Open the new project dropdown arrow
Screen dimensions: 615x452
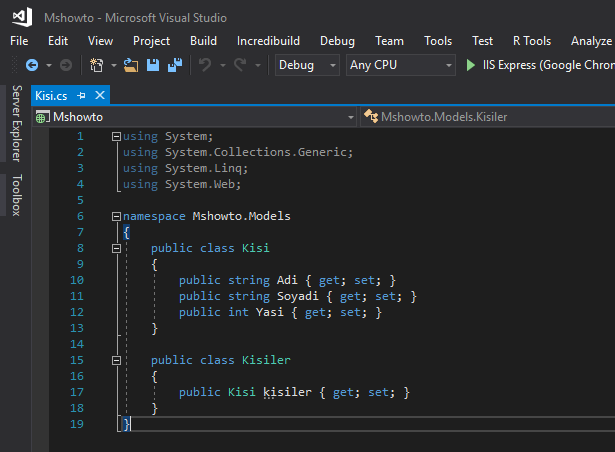click(114, 65)
